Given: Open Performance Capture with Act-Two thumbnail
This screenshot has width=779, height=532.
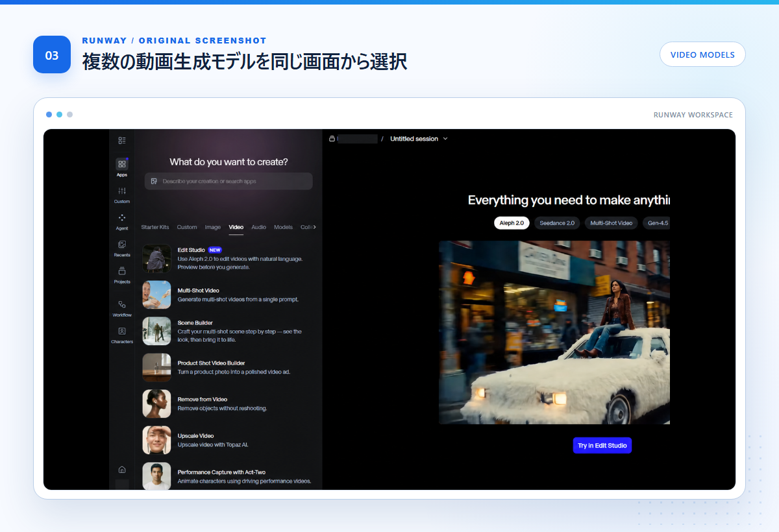Looking at the screenshot, I should coord(156,476).
